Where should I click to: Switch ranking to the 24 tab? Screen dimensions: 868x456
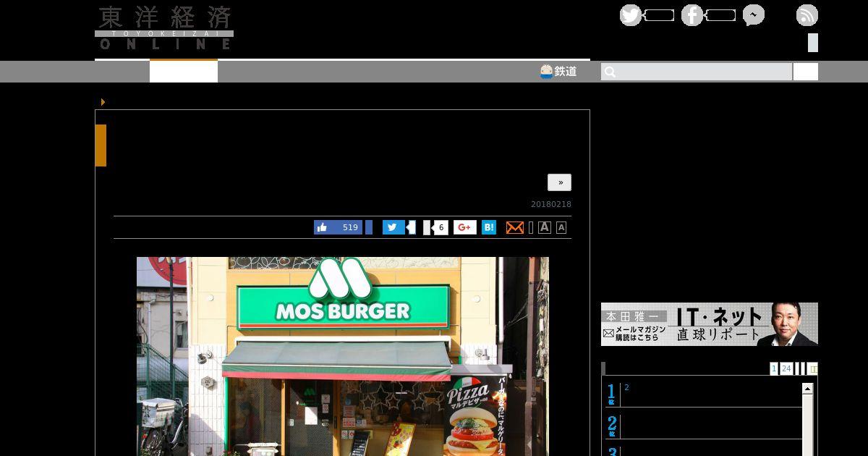786,368
